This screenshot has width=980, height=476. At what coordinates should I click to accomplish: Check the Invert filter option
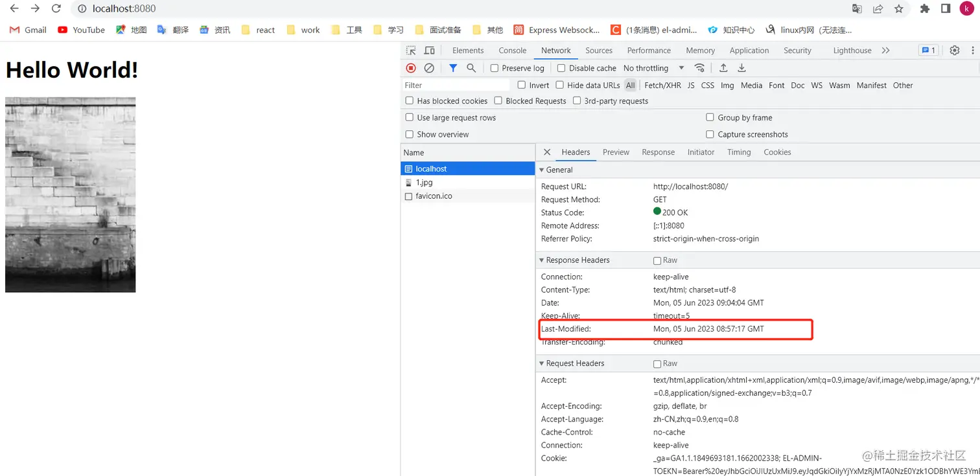click(x=522, y=85)
